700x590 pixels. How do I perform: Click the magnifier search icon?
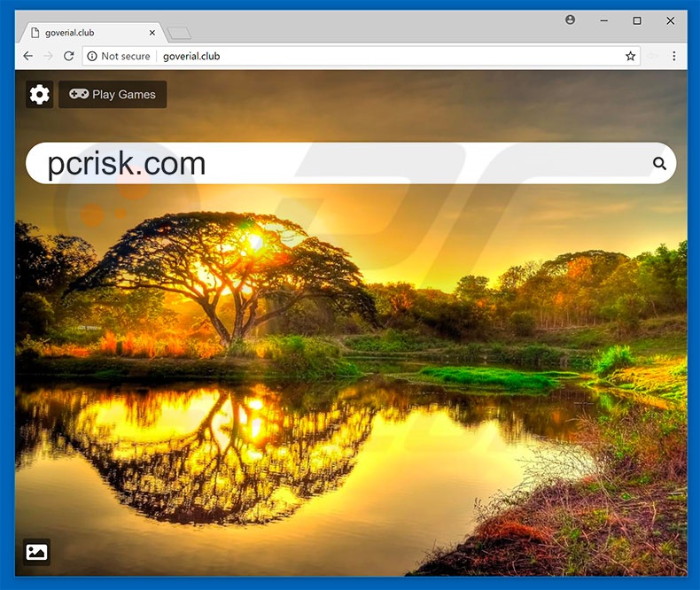tap(659, 163)
